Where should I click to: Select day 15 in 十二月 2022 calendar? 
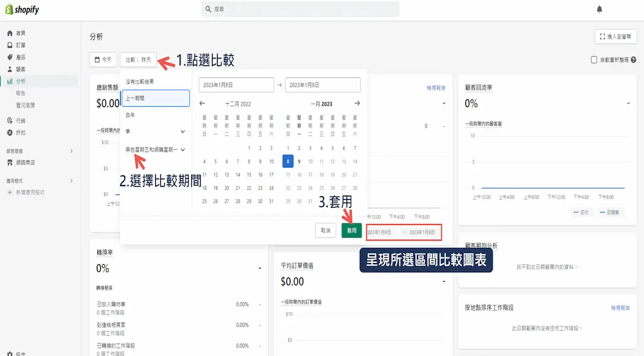(x=249, y=174)
